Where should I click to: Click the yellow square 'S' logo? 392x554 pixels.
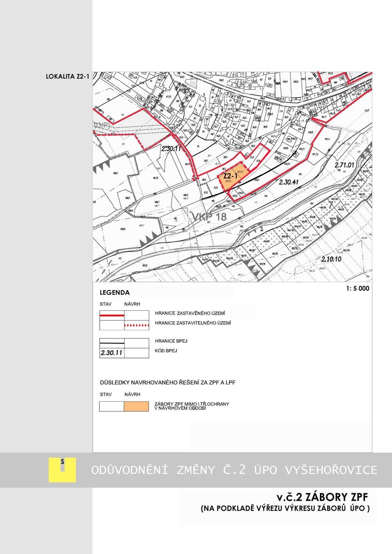[62, 470]
